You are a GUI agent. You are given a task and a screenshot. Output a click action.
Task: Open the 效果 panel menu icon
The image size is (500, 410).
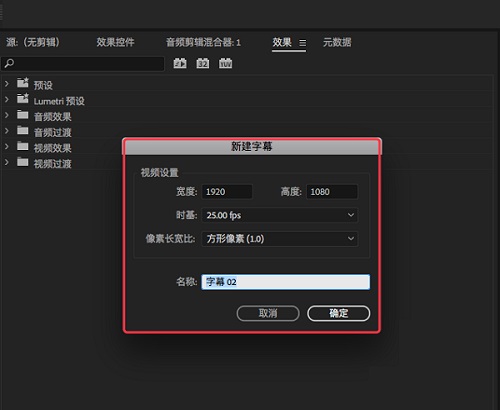pos(302,43)
